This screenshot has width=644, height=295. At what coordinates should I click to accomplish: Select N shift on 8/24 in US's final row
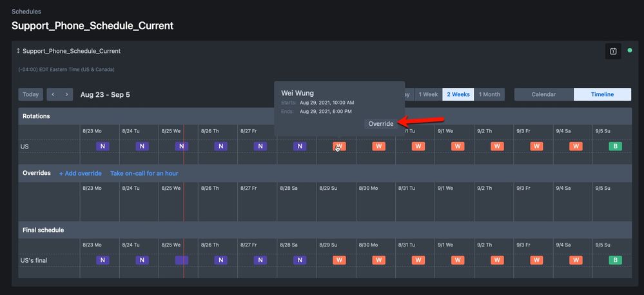pos(142,260)
